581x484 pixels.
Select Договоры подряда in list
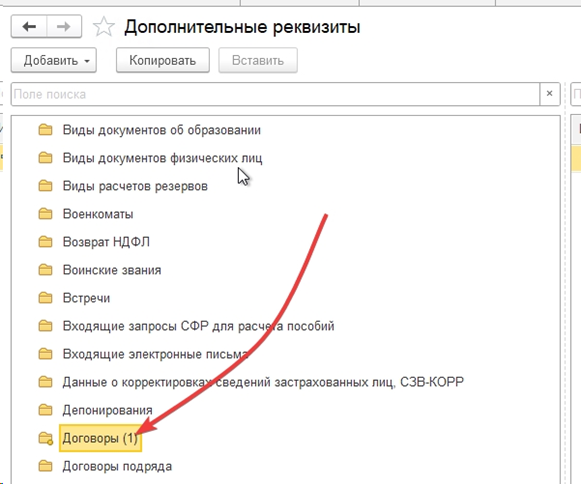(x=117, y=466)
